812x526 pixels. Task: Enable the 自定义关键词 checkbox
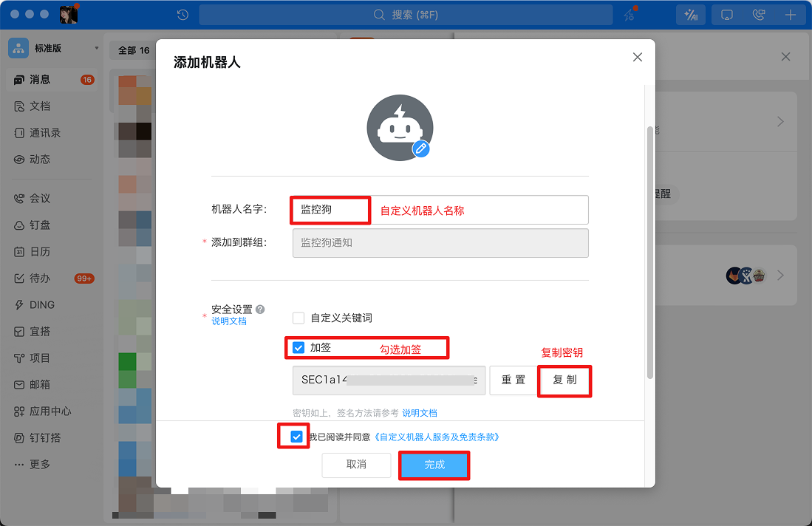pyautogui.click(x=298, y=317)
